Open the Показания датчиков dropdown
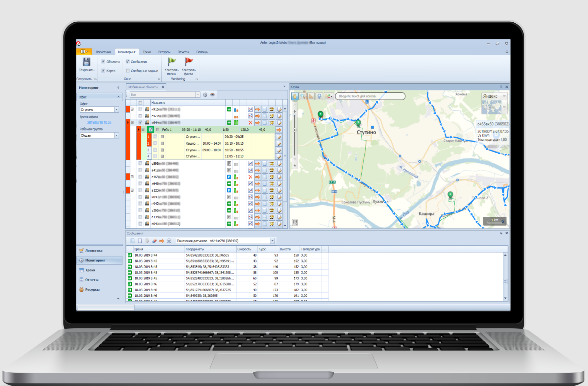 click(272, 241)
